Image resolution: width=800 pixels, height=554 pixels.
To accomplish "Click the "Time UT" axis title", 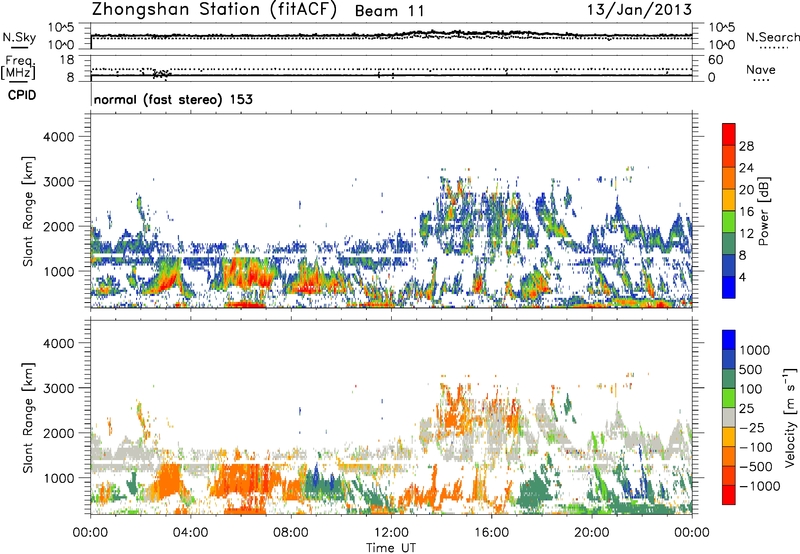I will click(x=391, y=548).
